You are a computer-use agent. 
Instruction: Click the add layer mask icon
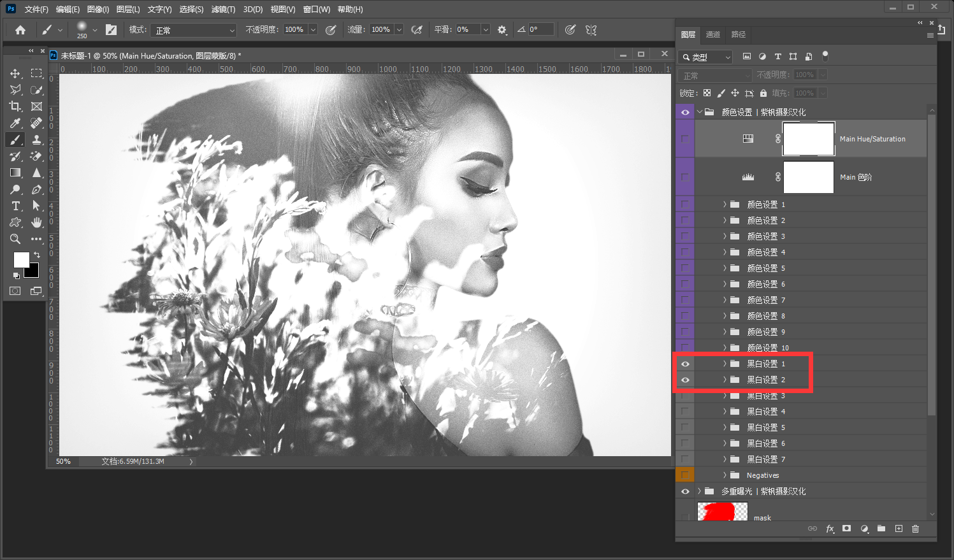pyautogui.click(x=846, y=529)
